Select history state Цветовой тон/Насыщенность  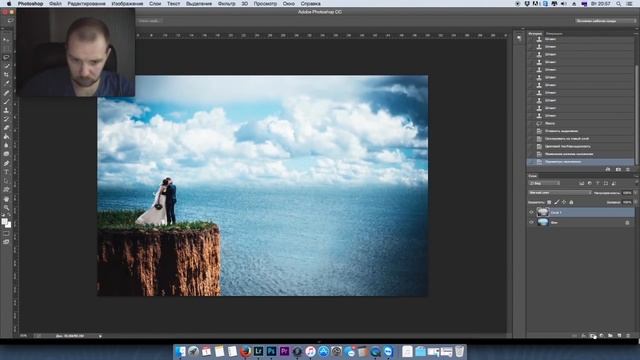pos(580,146)
